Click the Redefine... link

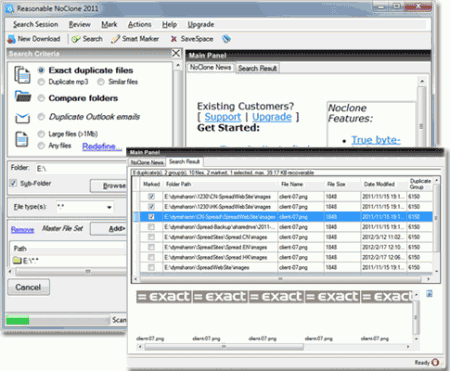coord(102,146)
